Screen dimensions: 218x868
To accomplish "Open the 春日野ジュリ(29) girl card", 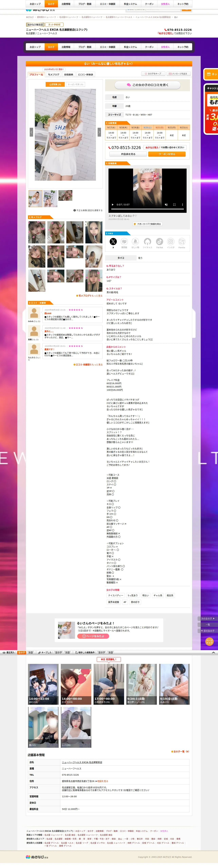I will click(x=142, y=684).
